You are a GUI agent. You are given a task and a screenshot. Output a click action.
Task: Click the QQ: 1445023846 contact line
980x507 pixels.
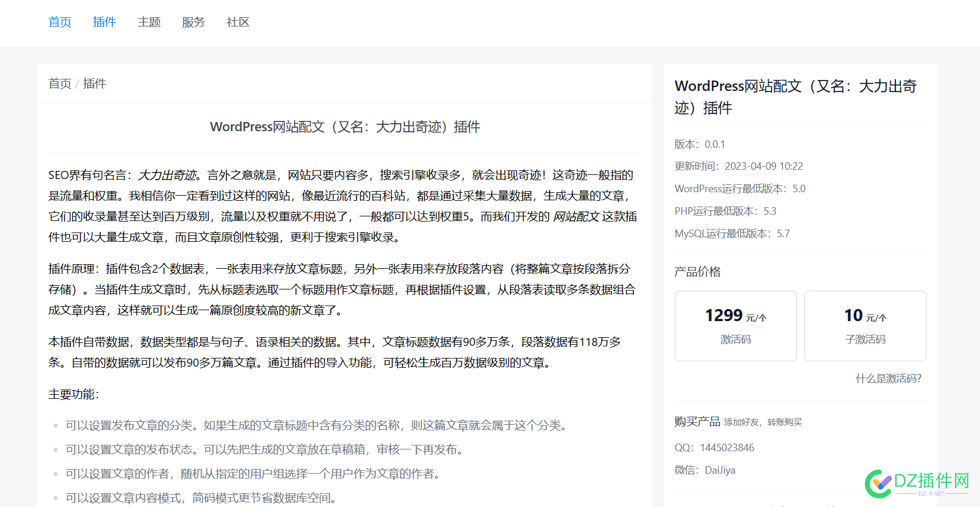point(714,448)
